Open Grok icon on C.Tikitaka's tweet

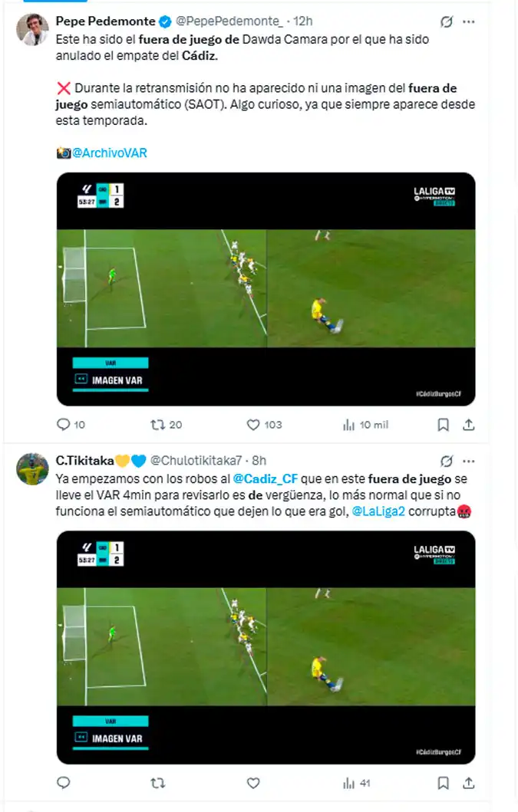pos(447,461)
